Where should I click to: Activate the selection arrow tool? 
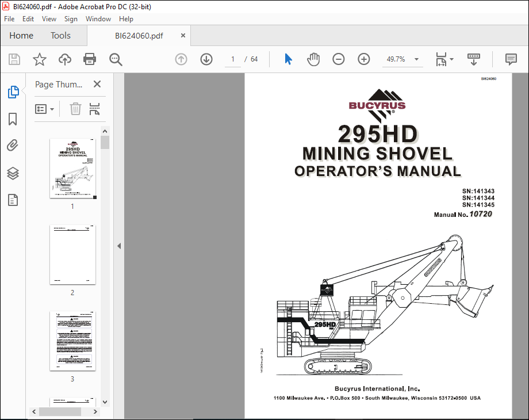tap(288, 59)
